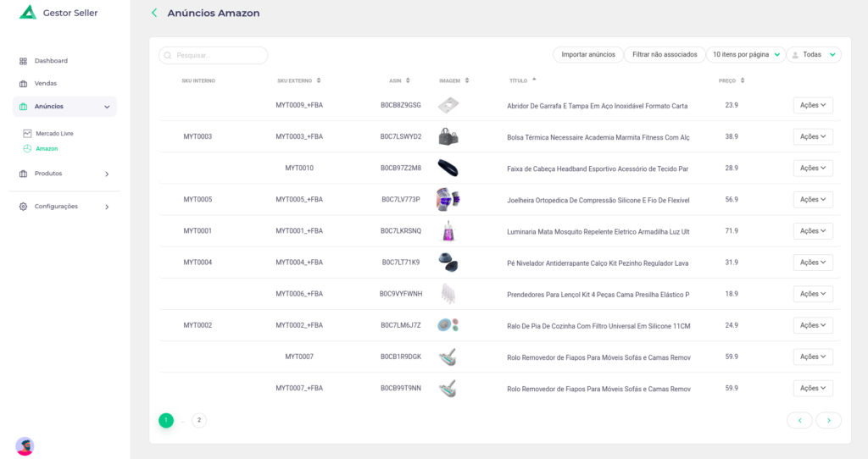Go to the next page arrow
Viewport: 868px width, 459px height.
tap(828, 420)
